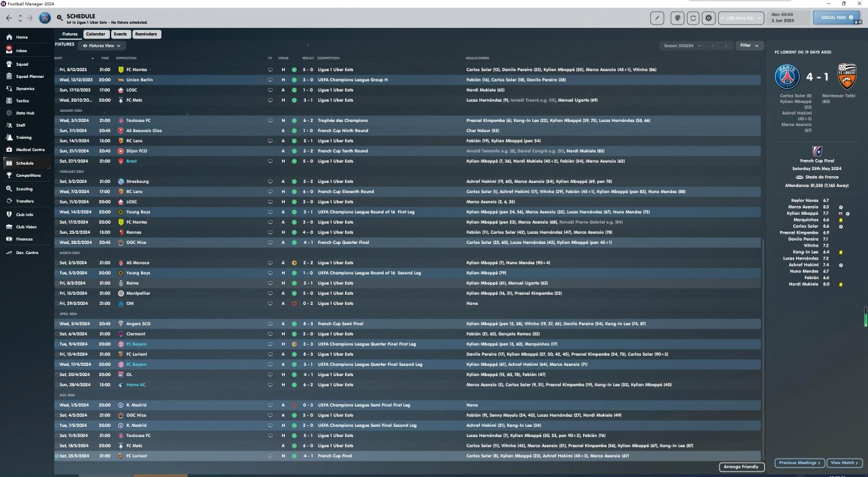
Task: Open the Finances sidebar icon
Action: 9,239
